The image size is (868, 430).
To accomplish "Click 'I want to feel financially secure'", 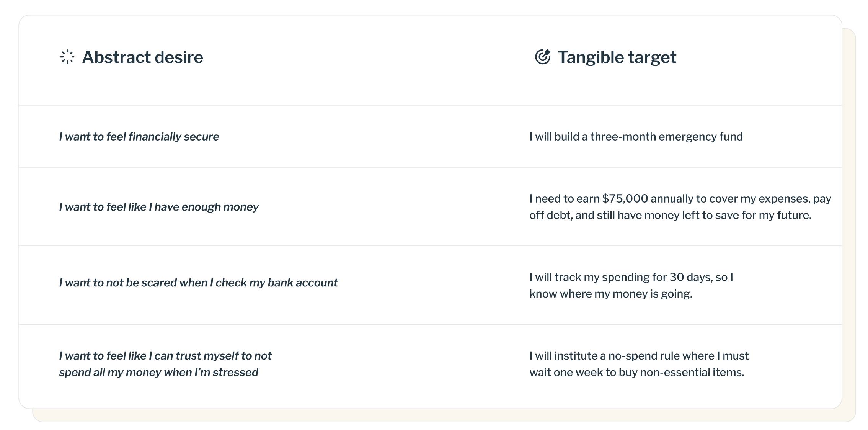I will (139, 137).
